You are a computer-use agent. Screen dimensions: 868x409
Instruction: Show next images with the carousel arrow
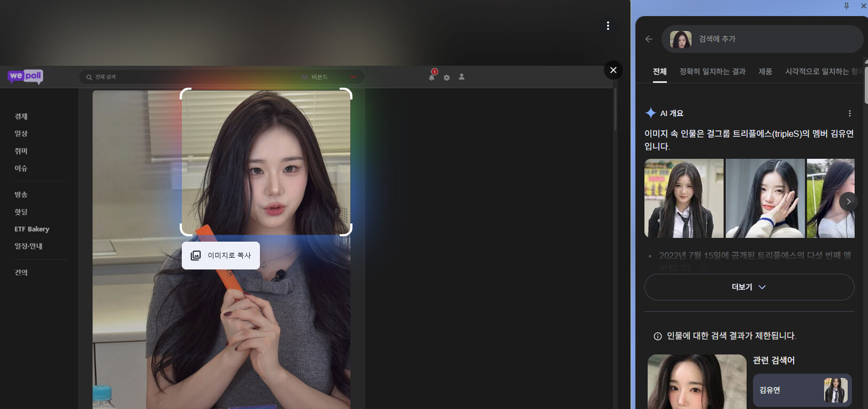point(848,202)
